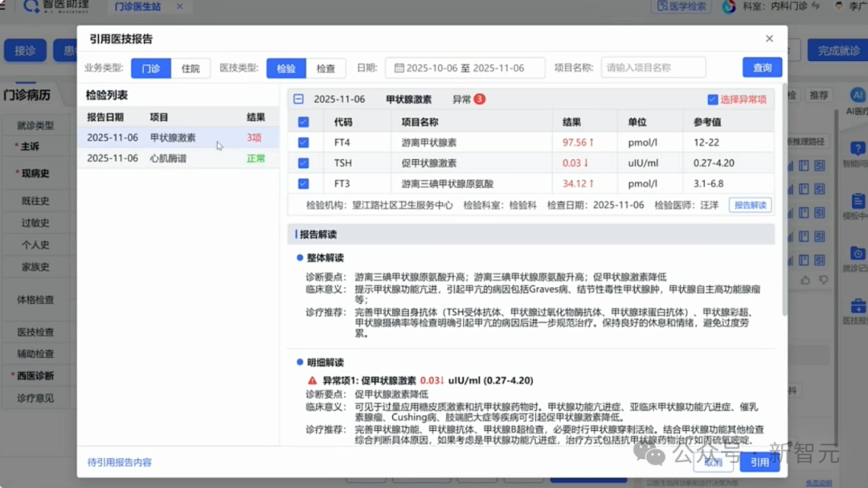Switch to the 检查 medical type tab
The width and height of the screenshot is (868, 488).
tap(325, 68)
